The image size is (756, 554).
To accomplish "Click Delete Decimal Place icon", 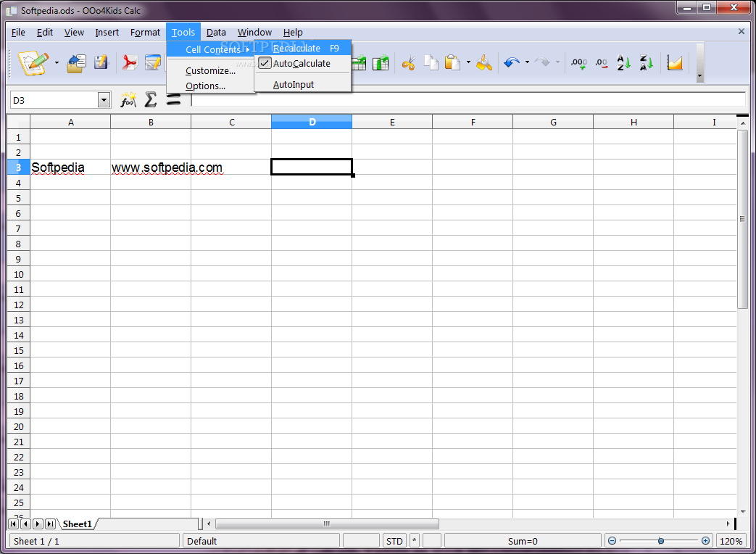I will [601, 63].
